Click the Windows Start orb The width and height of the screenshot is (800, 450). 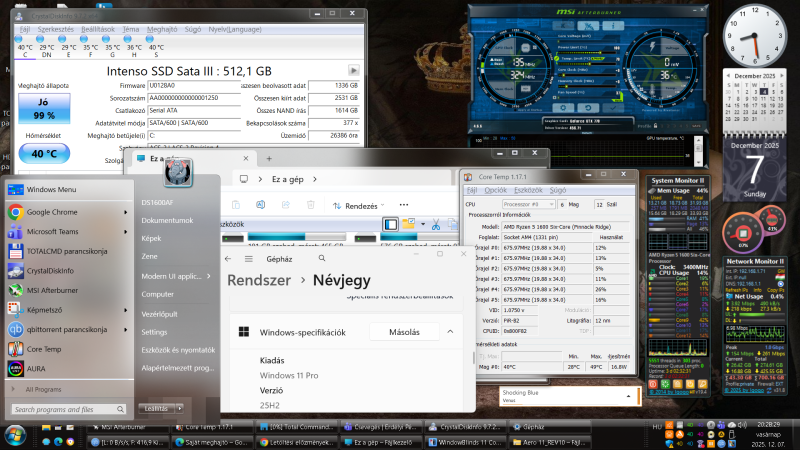(x=15, y=437)
